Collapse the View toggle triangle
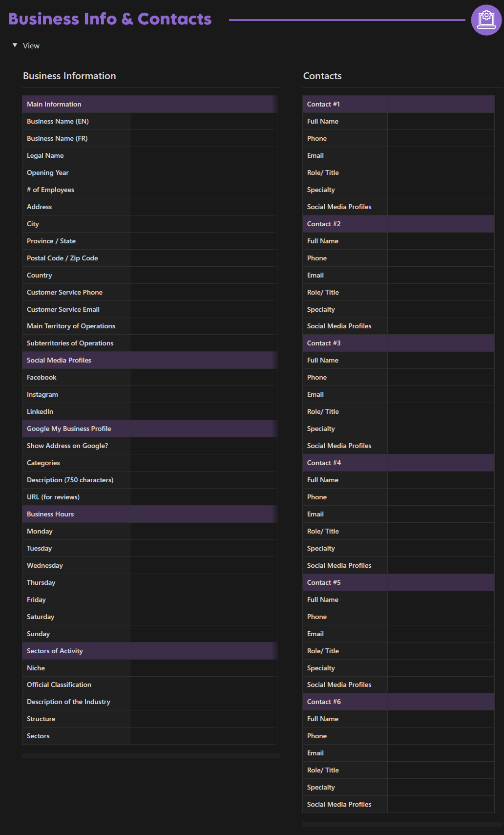This screenshot has width=504, height=835. [x=15, y=45]
